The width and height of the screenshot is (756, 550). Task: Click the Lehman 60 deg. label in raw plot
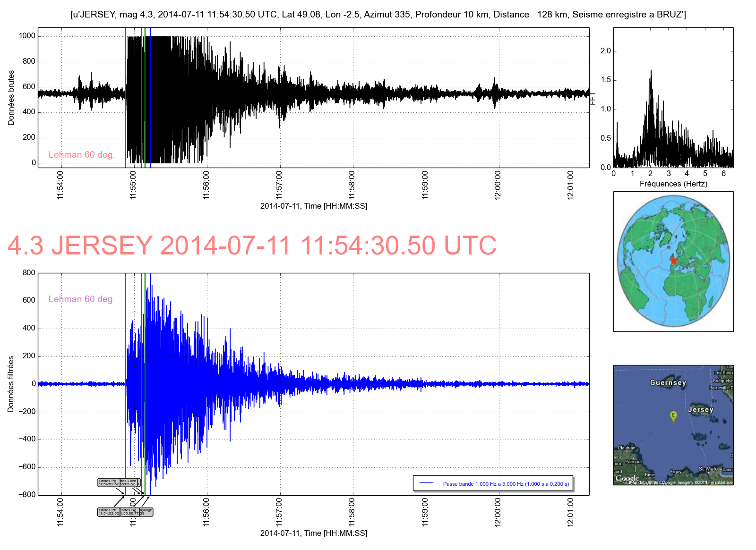[x=81, y=155]
